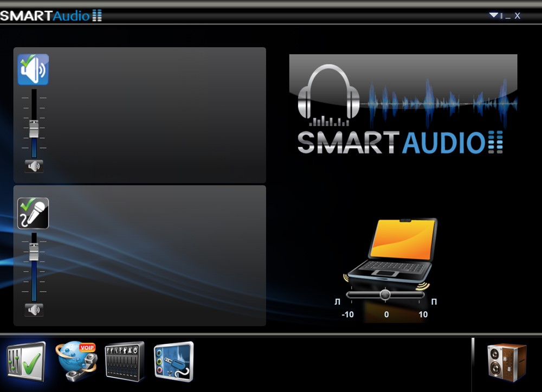This screenshot has width=542, height=392.
Task: Click the П right channel label
Action: click(434, 302)
